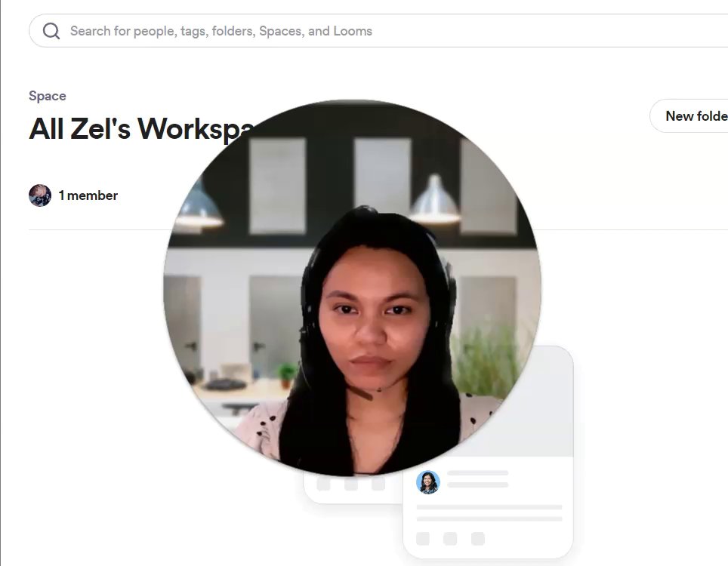Click the last gray square in the front card
The height and width of the screenshot is (566, 728).
click(478, 539)
